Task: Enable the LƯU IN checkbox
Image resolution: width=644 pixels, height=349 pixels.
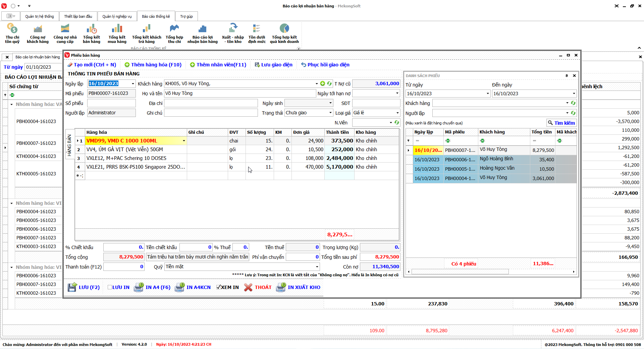Action: coord(110,287)
